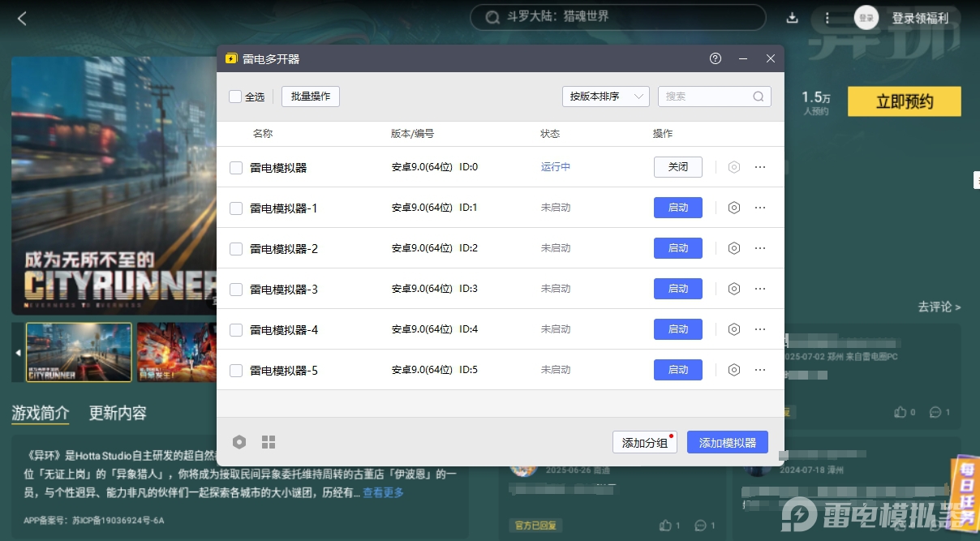Select the 雷电模拟器-4 checkbox
The height and width of the screenshot is (541, 980).
click(236, 330)
